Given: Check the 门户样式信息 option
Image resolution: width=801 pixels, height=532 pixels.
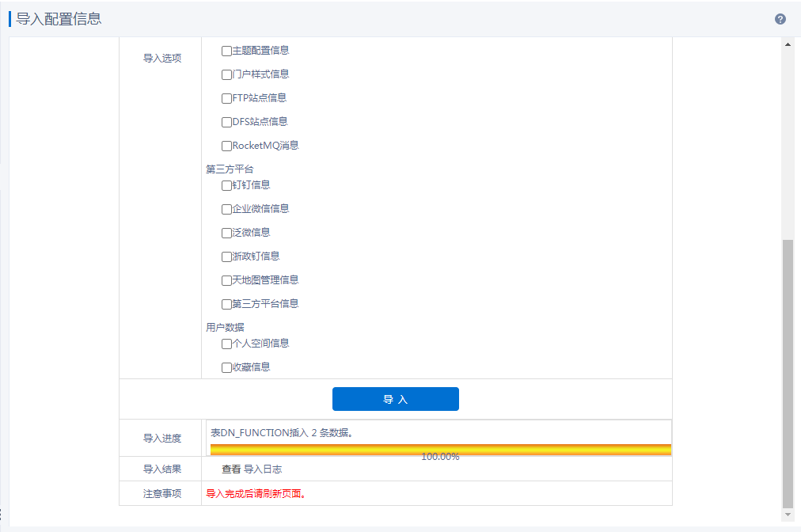Looking at the screenshot, I should (226, 74).
